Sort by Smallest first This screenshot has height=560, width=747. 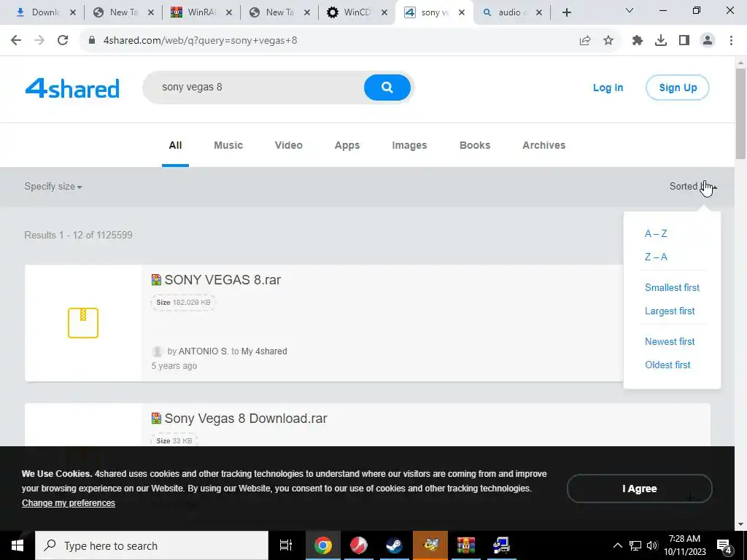672,287
